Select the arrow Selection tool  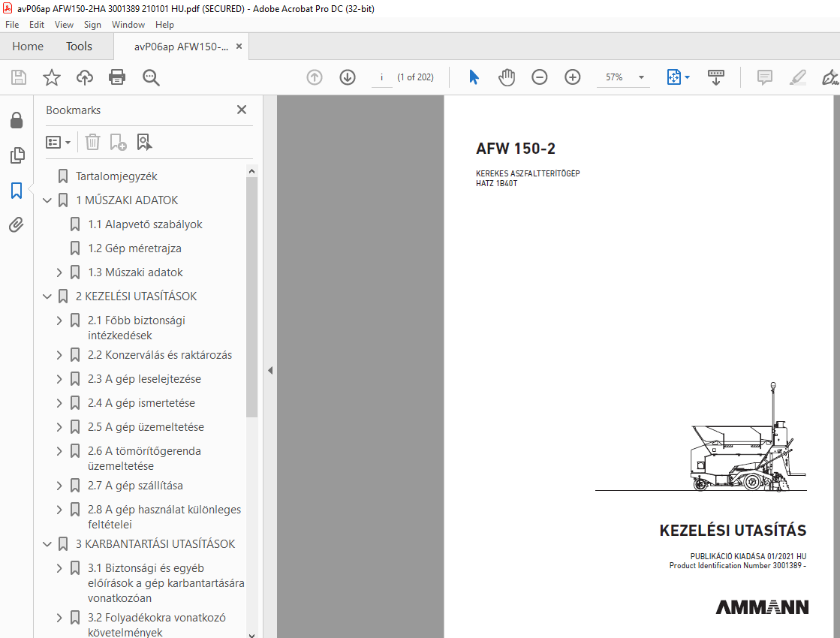coord(474,77)
